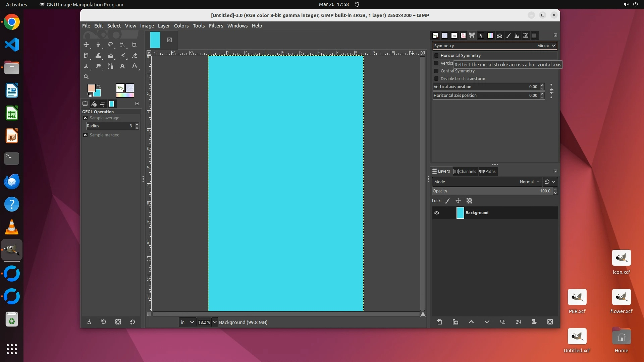
Task: Swap foreground and background colors
Action: pyautogui.click(x=99, y=86)
